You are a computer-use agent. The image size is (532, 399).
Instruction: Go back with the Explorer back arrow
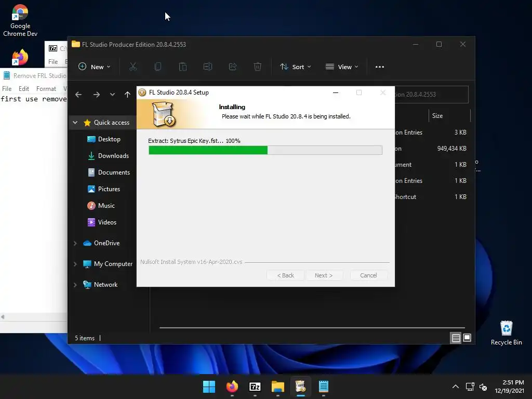tap(78, 95)
